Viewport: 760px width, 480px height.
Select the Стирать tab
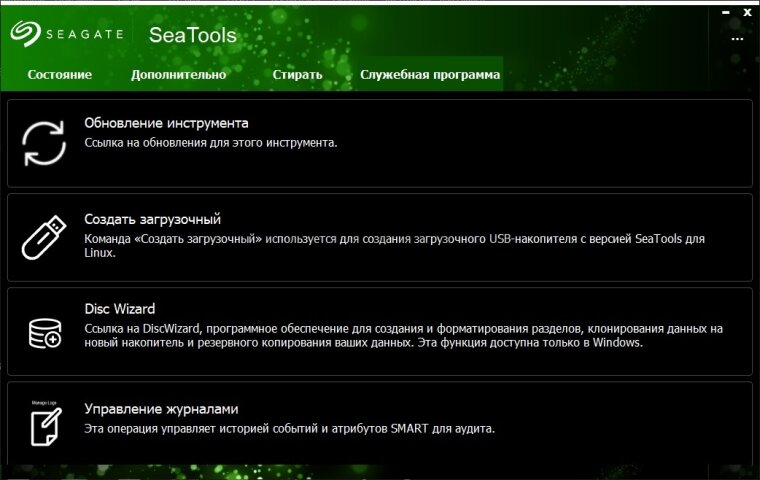[x=297, y=75]
